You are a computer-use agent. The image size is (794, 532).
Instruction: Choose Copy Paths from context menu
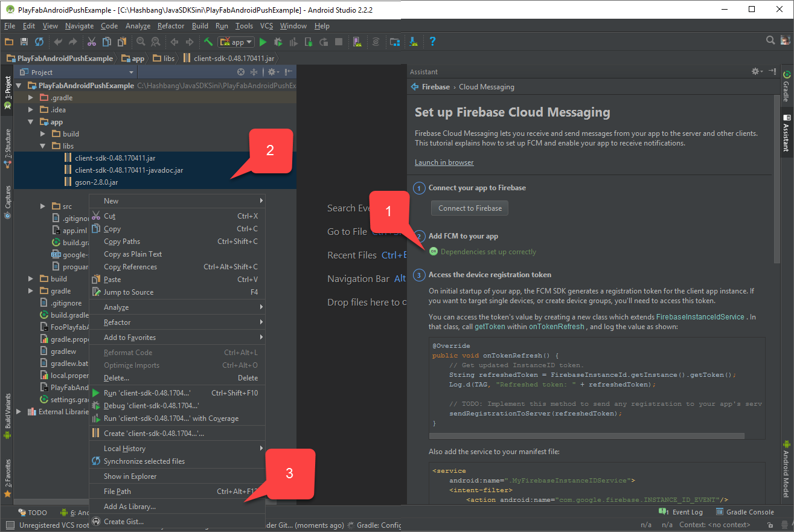[x=177, y=242]
